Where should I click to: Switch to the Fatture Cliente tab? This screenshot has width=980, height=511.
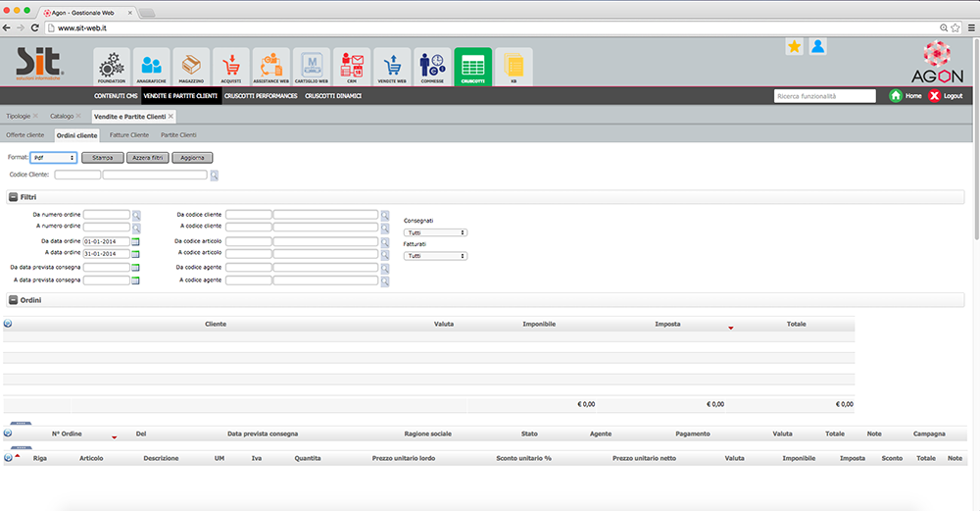click(129, 134)
